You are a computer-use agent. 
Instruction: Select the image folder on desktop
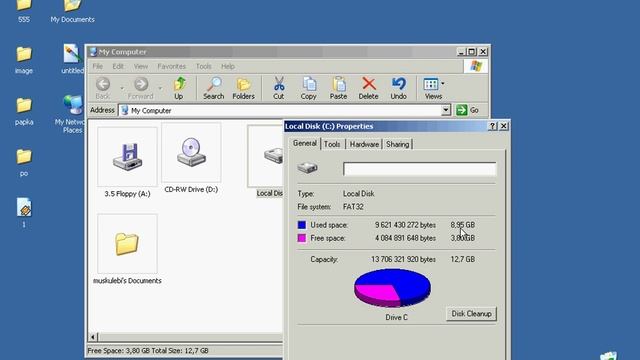[x=24, y=60]
